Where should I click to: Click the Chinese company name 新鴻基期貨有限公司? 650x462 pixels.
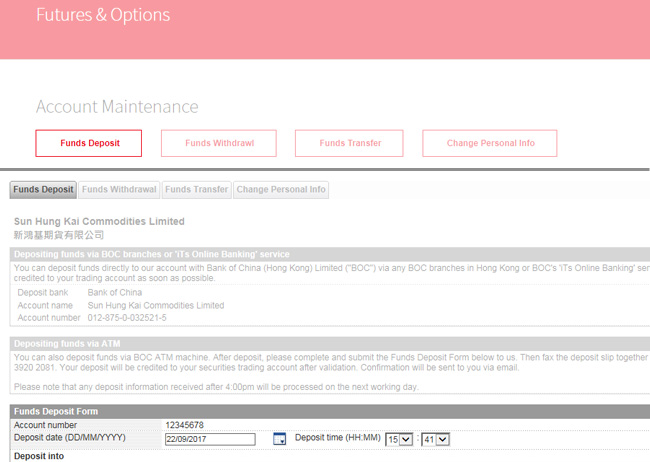click(x=59, y=235)
